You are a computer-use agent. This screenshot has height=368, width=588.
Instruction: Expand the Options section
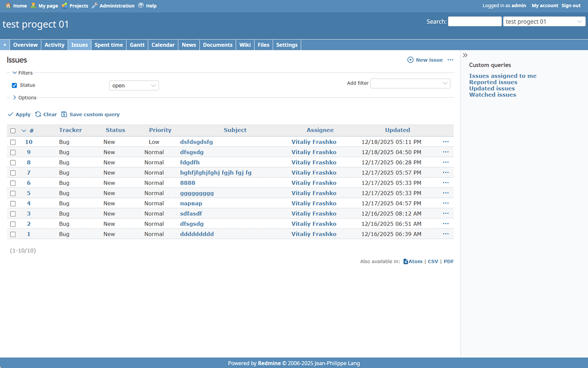coord(24,97)
